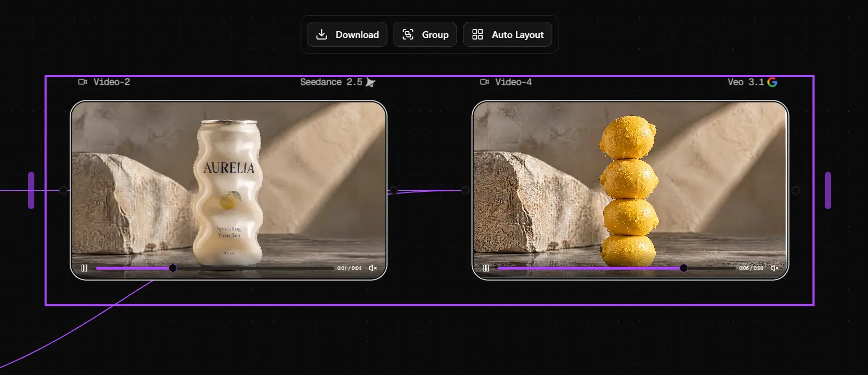The height and width of the screenshot is (375, 868).
Task: Click the Seedance logo icon
Action: coord(370,82)
